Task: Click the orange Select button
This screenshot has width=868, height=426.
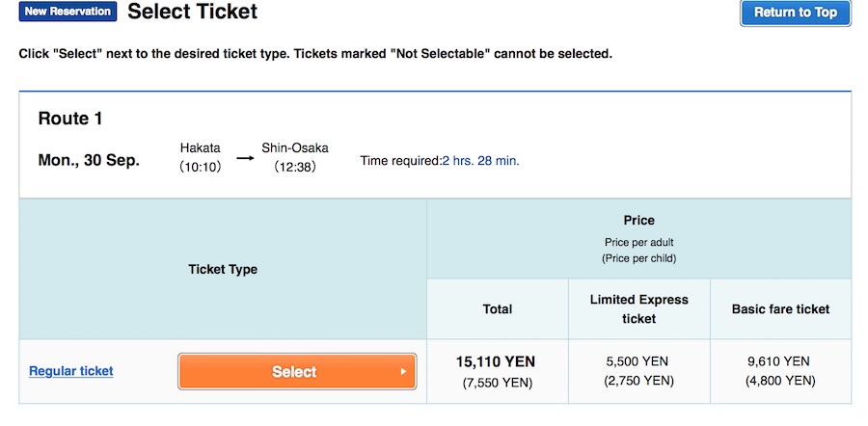Action: coord(296,372)
